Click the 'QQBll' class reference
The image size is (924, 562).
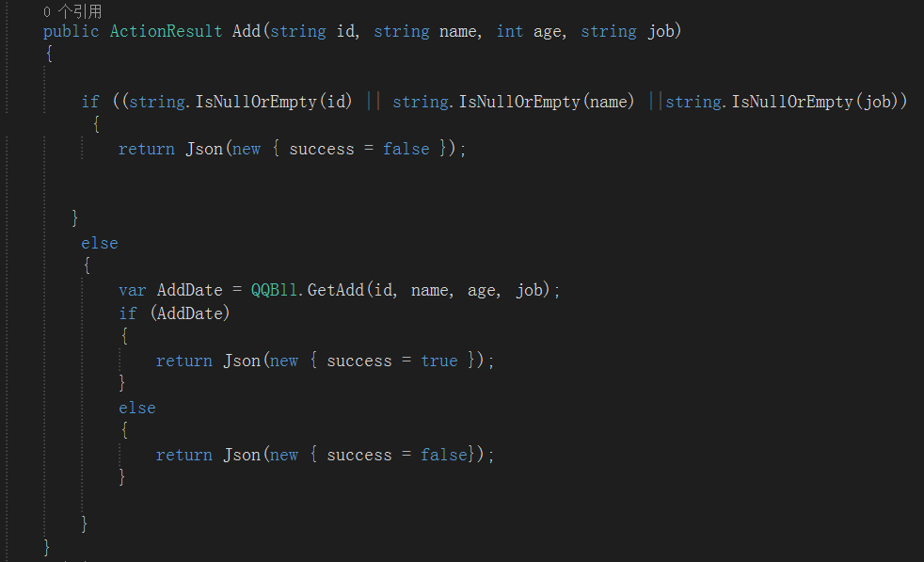(x=274, y=290)
